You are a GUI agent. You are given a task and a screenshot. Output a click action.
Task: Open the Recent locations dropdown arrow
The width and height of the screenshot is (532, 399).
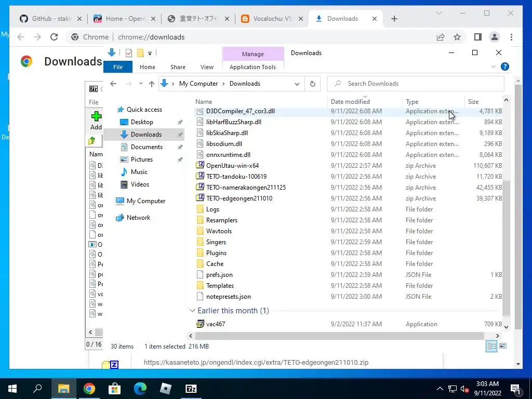tap(141, 84)
